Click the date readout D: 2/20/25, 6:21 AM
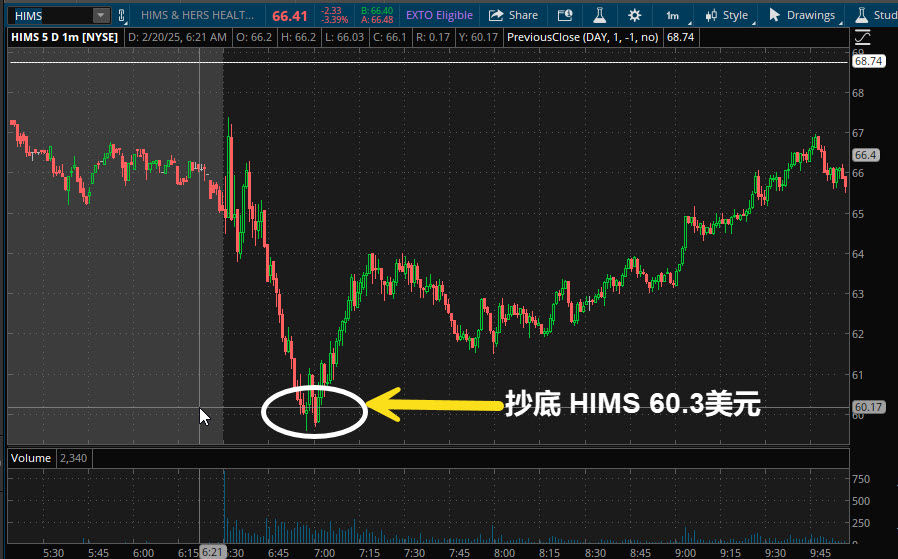This screenshot has height=559, width=898. click(x=178, y=38)
